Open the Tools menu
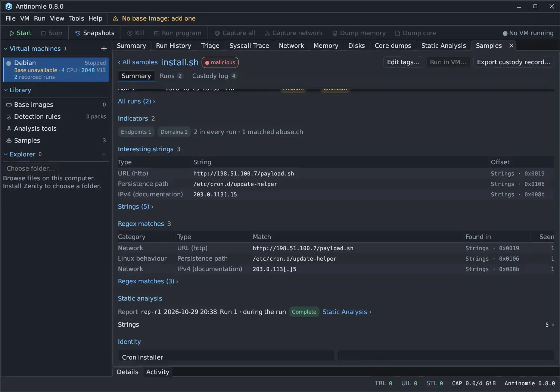The height and width of the screenshot is (392, 560). click(x=77, y=18)
